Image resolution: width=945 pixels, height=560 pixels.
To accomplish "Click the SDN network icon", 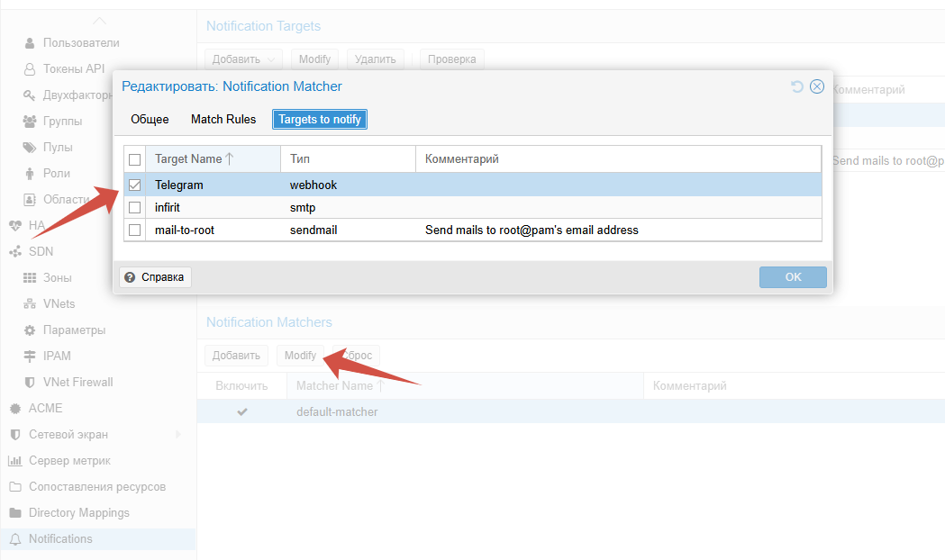I will point(15,252).
